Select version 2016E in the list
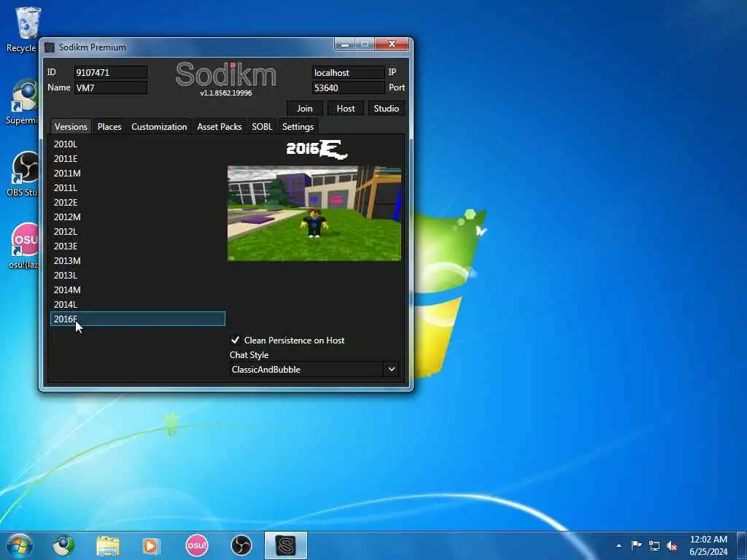The width and height of the screenshot is (747, 560). click(138, 319)
